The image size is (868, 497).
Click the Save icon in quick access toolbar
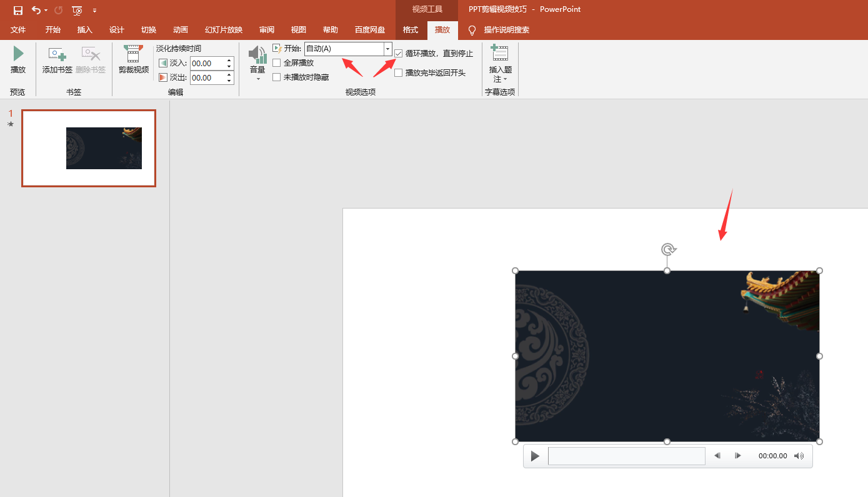pos(18,10)
